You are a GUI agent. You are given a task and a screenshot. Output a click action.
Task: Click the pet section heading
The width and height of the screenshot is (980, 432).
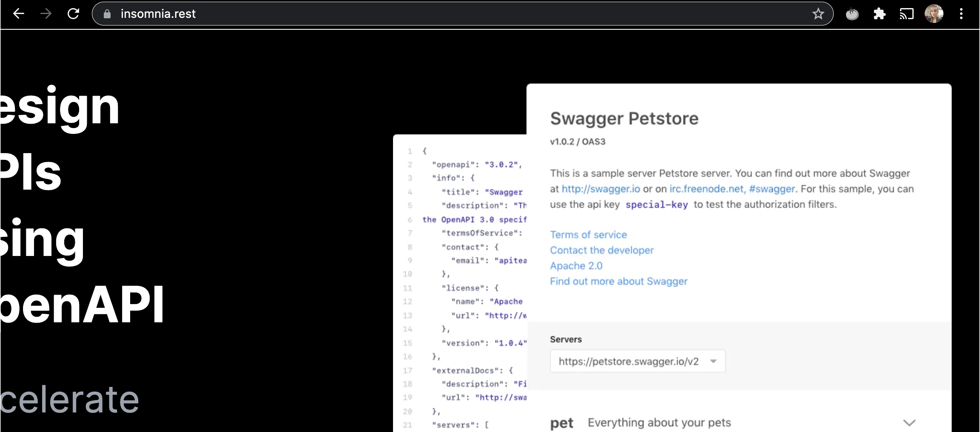pyautogui.click(x=561, y=423)
